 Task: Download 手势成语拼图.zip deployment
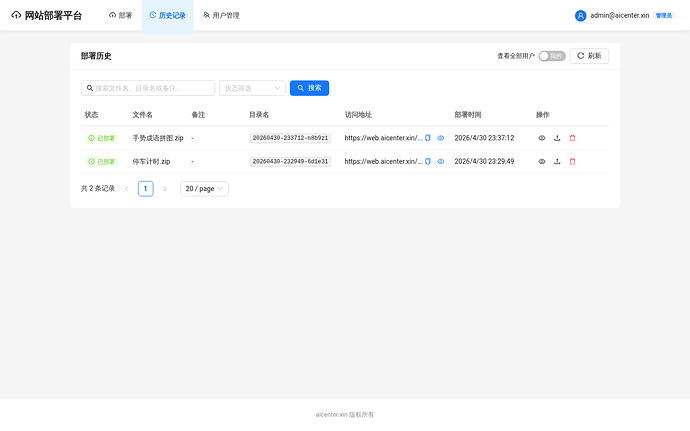point(557,138)
